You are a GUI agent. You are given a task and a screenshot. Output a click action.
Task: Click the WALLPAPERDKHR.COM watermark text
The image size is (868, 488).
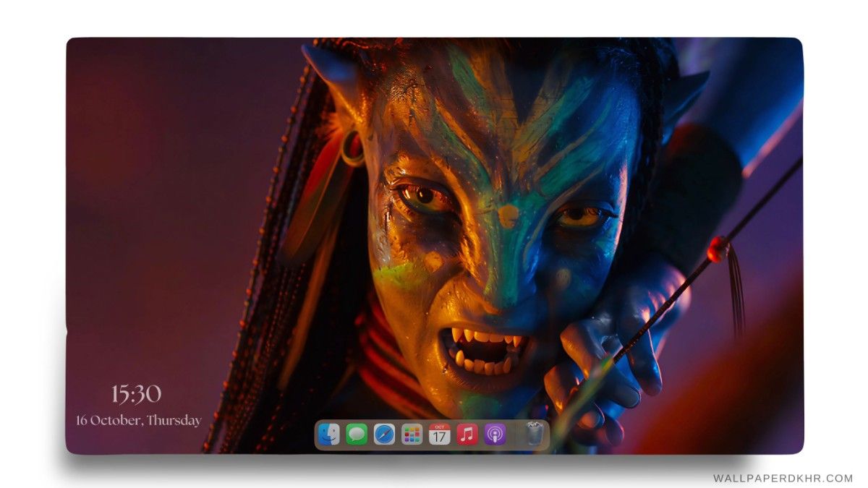(783, 478)
